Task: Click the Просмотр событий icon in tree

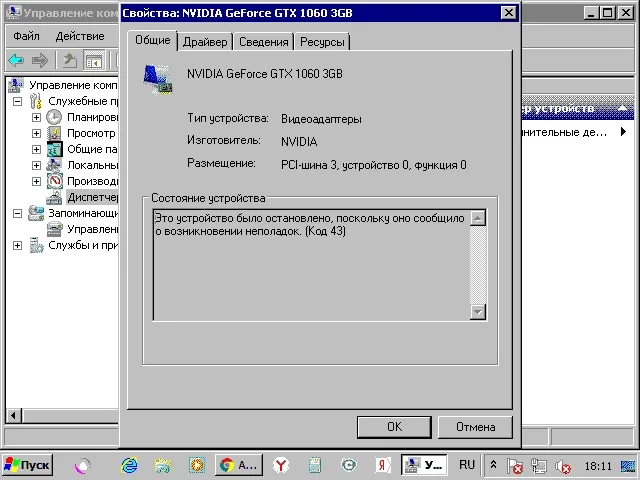Action: (54, 133)
